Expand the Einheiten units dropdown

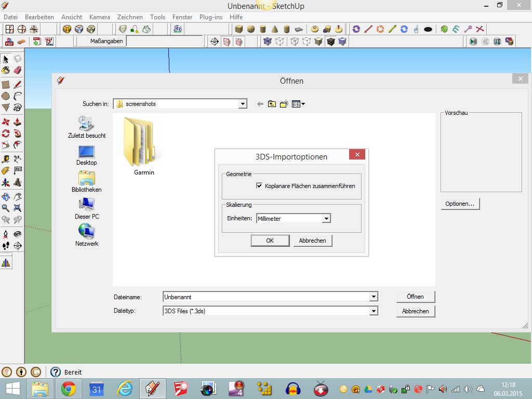tap(326, 219)
